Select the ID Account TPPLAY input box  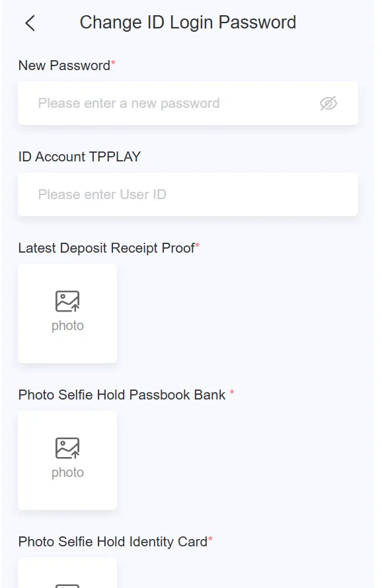187,194
